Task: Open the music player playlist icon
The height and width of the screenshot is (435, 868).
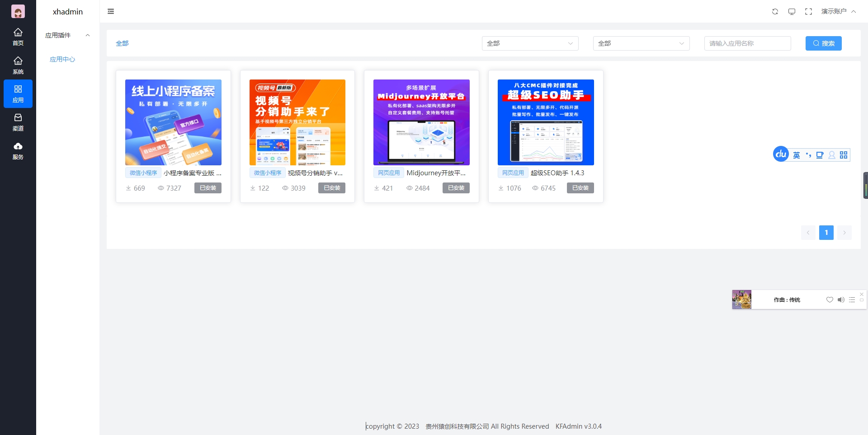Action: [852, 299]
